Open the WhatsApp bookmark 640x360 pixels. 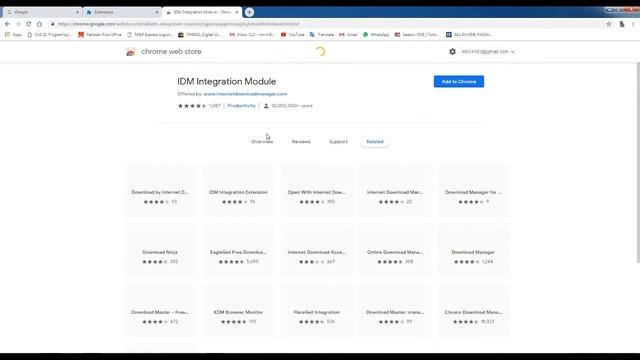[376, 35]
